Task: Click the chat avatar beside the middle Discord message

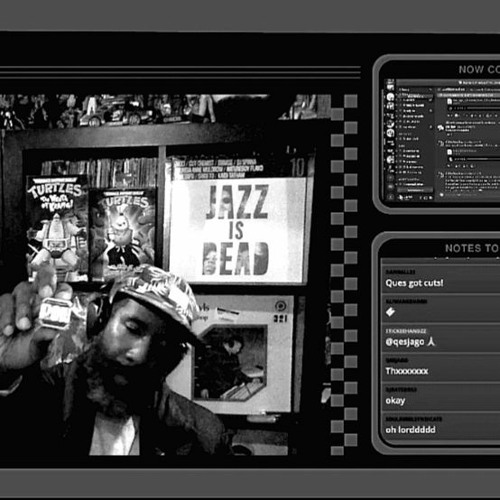Action: (441, 143)
